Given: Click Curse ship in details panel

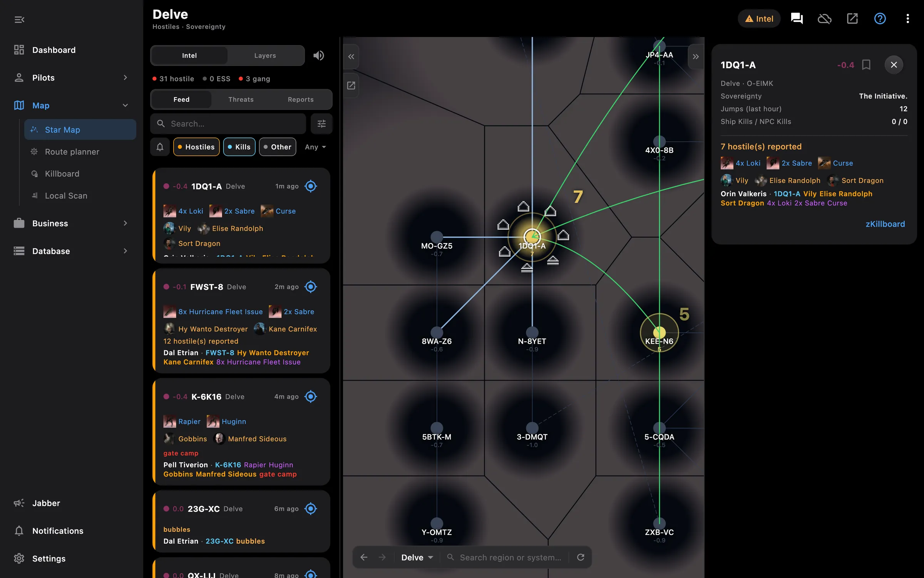Looking at the screenshot, I should (x=835, y=163).
